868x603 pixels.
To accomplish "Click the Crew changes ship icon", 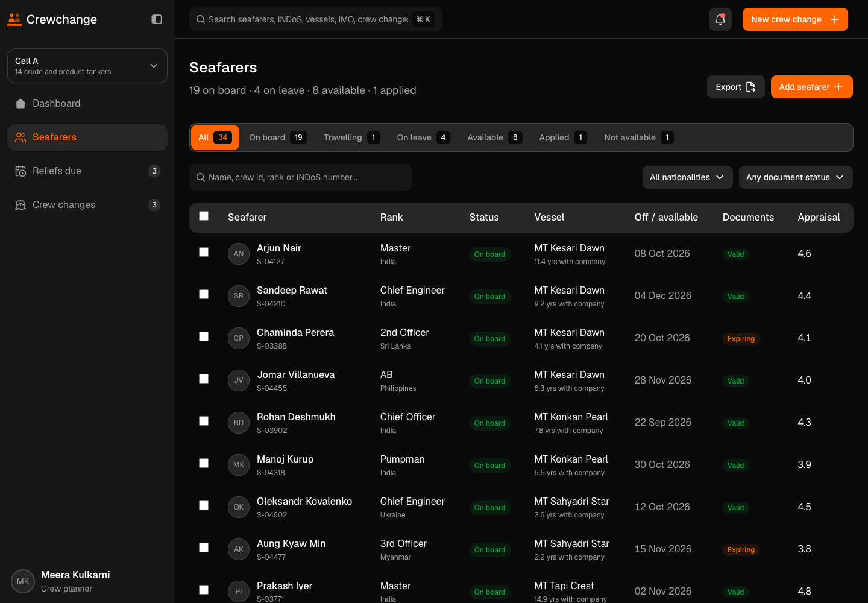I will (x=20, y=205).
